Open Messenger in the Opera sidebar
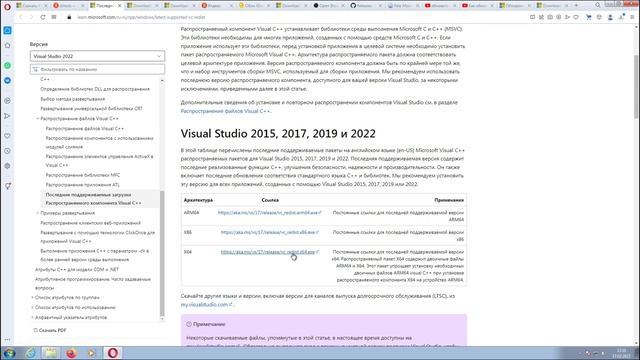640x360 pixels. 7,80
